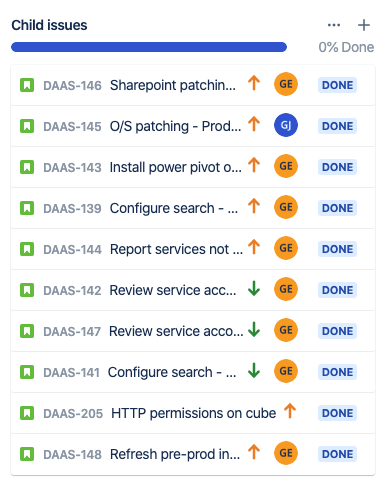Click story icon for DAAS-141
The height and width of the screenshot is (485, 390).
pos(27,372)
